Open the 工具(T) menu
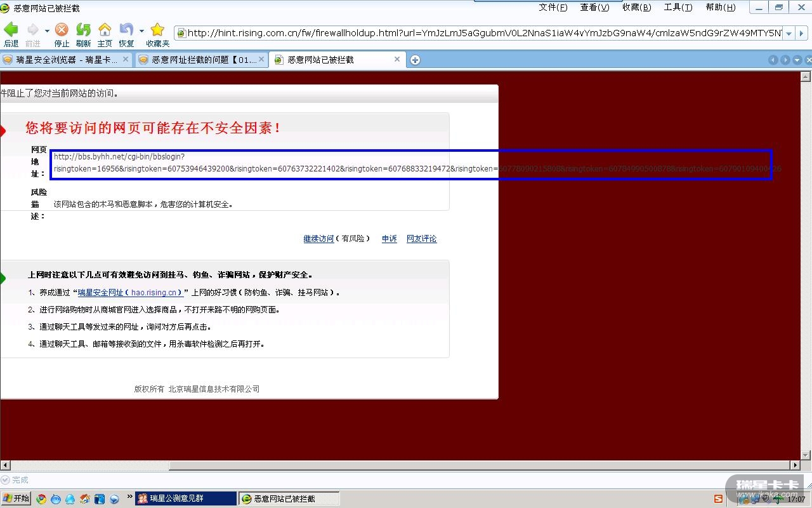Image resolution: width=812 pixels, height=508 pixels. click(x=678, y=8)
